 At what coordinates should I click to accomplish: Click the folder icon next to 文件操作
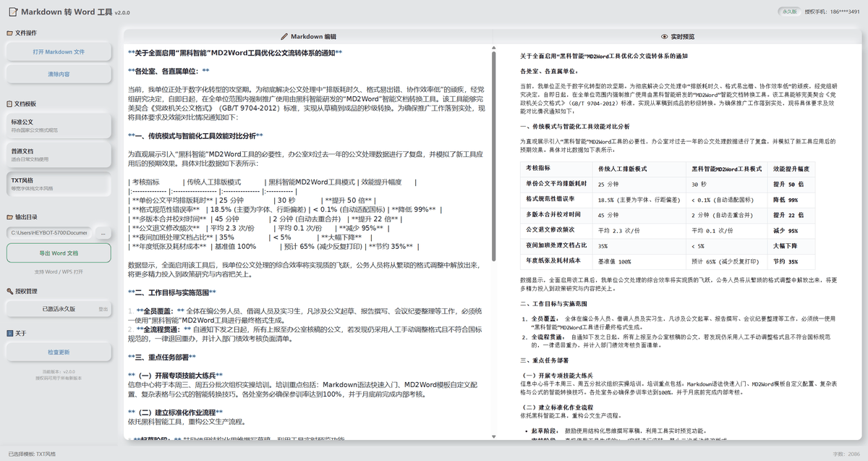coord(9,33)
